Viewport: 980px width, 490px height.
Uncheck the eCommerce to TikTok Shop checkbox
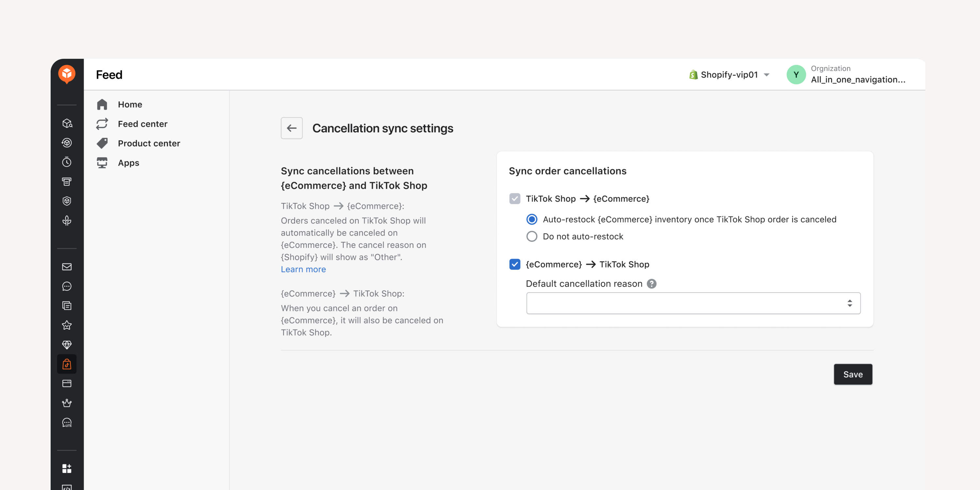(515, 264)
